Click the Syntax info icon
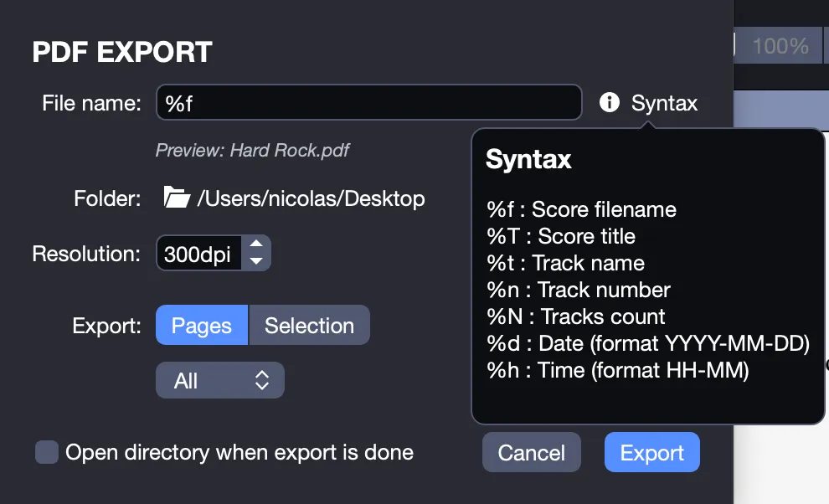 [x=609, y=102]
